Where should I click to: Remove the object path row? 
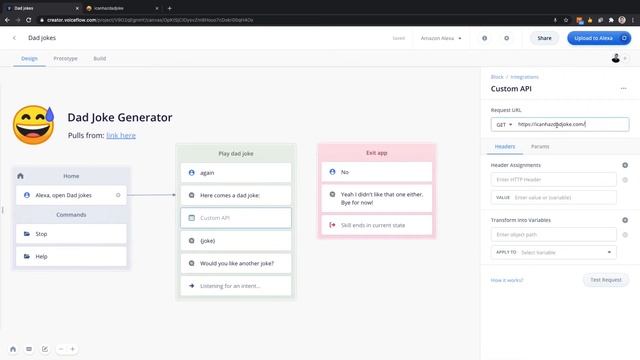click(x=625, y=235)
